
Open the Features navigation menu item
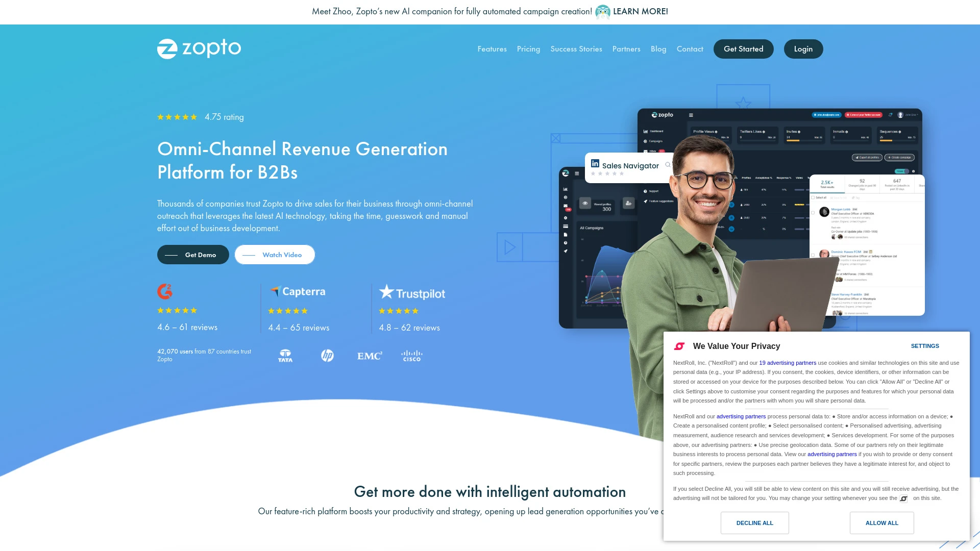pyautogui.click(x=492, y=48)
